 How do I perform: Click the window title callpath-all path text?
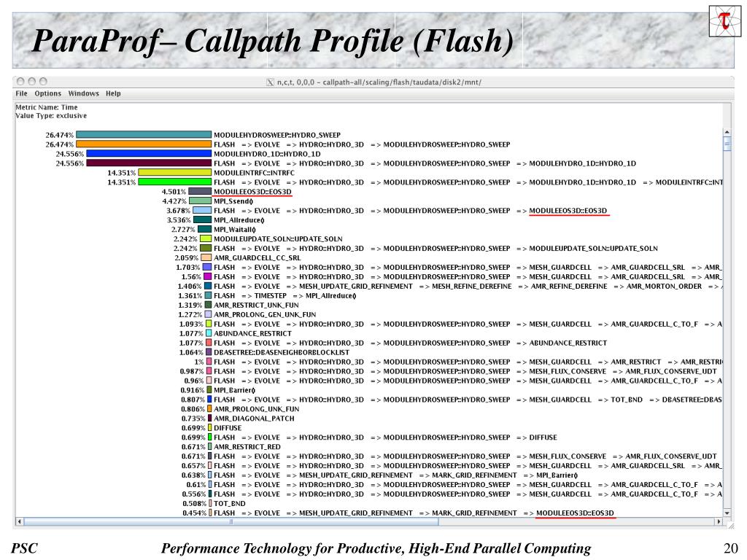click(x=379, y=82)
